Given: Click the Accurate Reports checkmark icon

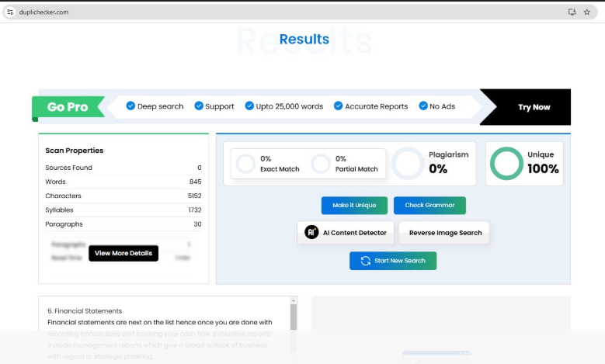Looking at the screenshot, I should (x=339, y=106).
